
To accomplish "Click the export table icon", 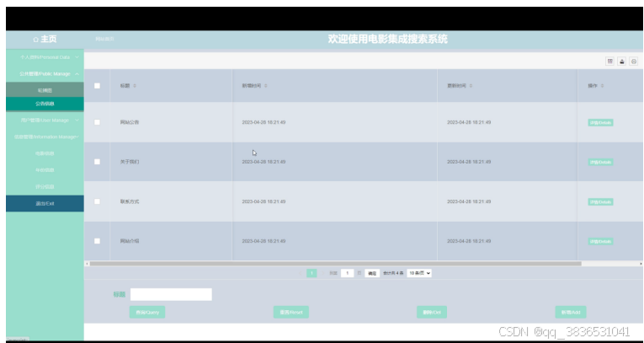I will pyautogui.click(x=622, y=62).
